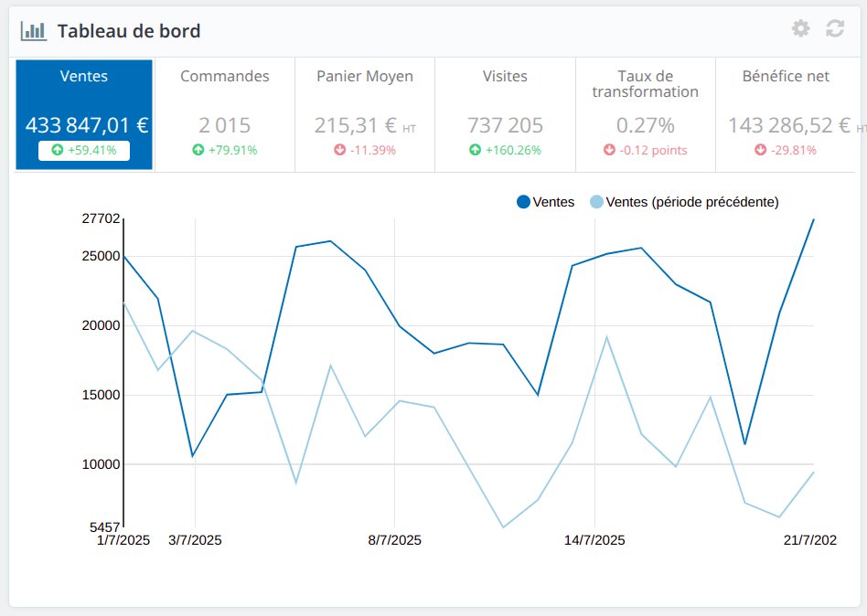Click the 14/7/2025 x-axis date label
867x616 pixels.
pyautogui.click(x=594, y=540)
